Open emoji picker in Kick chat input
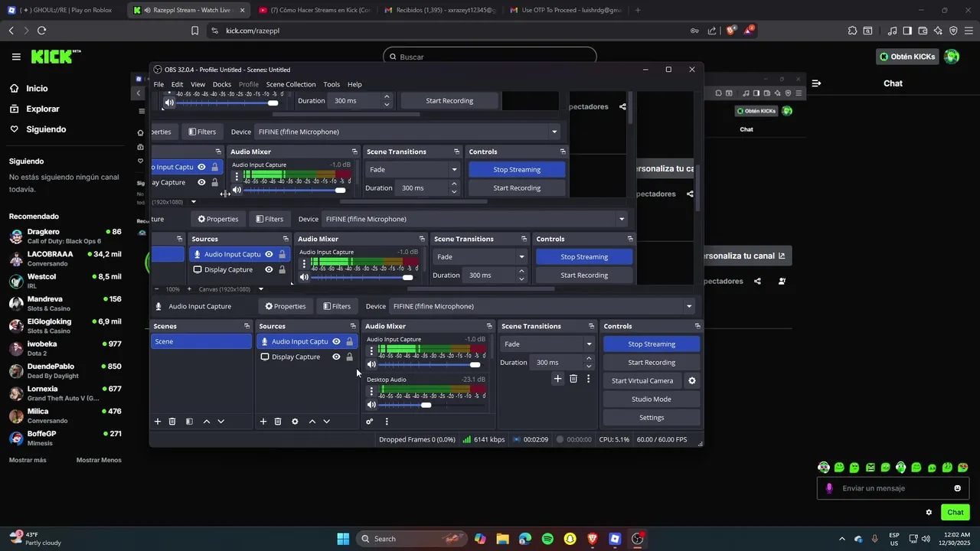Screen dimensions: 980x551 click(x=957, y=488)
